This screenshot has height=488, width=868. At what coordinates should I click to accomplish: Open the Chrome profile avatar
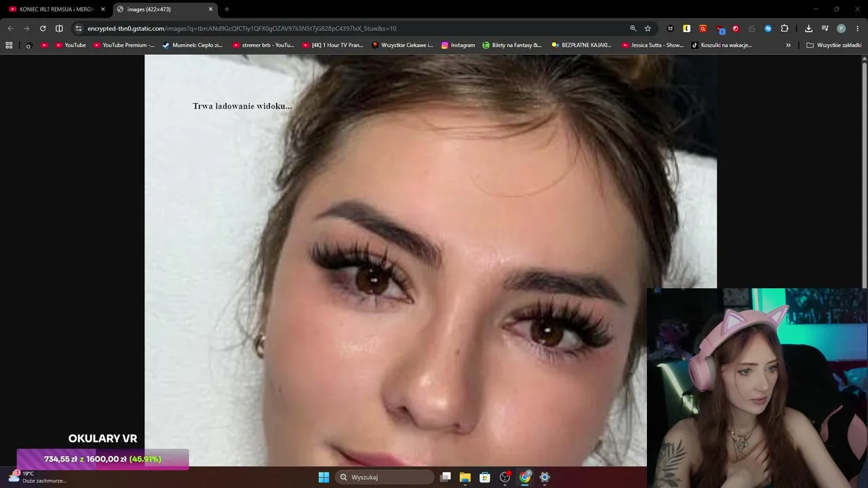pyautogui.click(x=841, y=28)
